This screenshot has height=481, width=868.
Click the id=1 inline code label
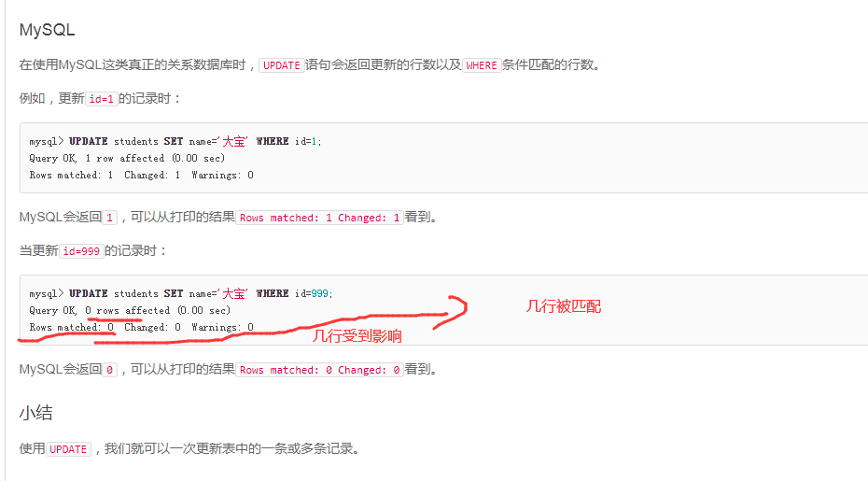[102, 99]
